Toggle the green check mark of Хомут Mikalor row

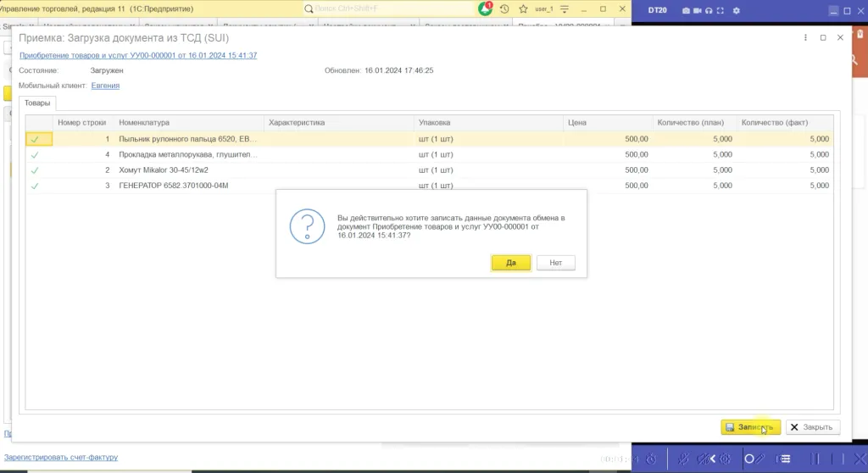point(35,170)
